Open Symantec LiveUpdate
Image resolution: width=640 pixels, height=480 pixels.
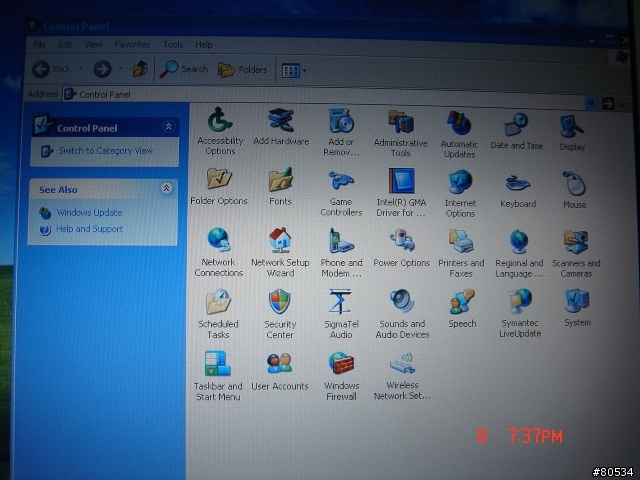[x=520, y=313]
